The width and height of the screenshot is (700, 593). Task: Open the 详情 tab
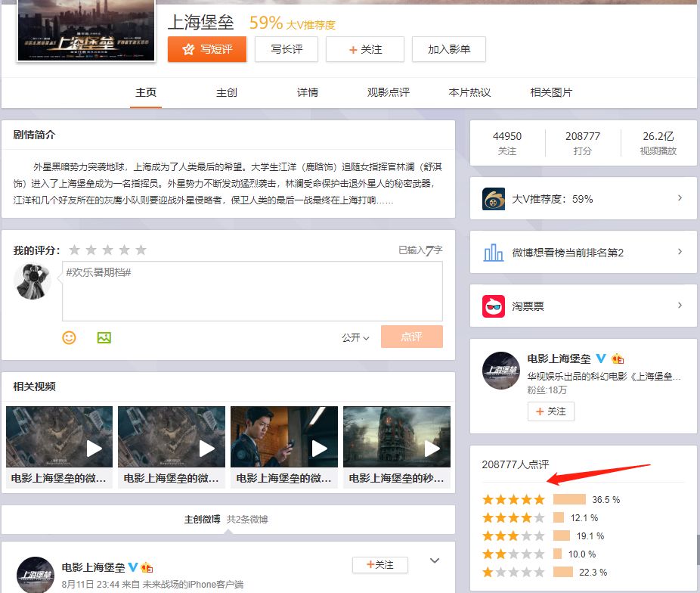[x=308, y=92]
